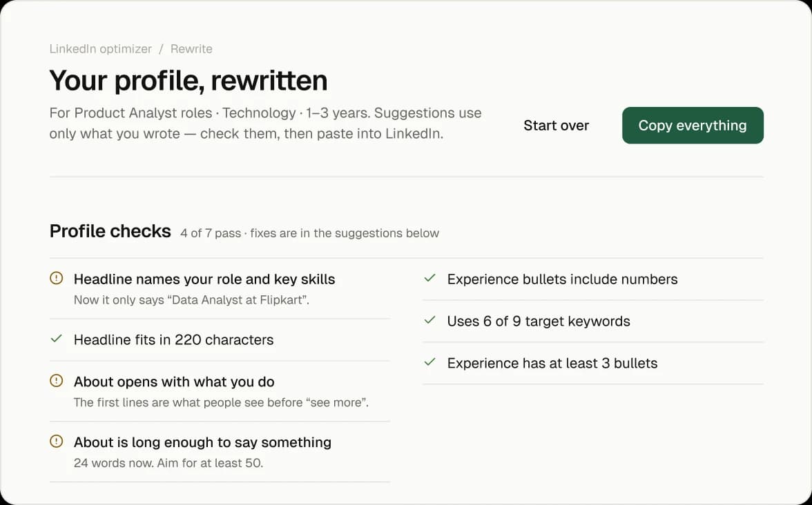Click checkmark beside Experience bullets include numbers
812x505 pixels.
coord(429,279)
